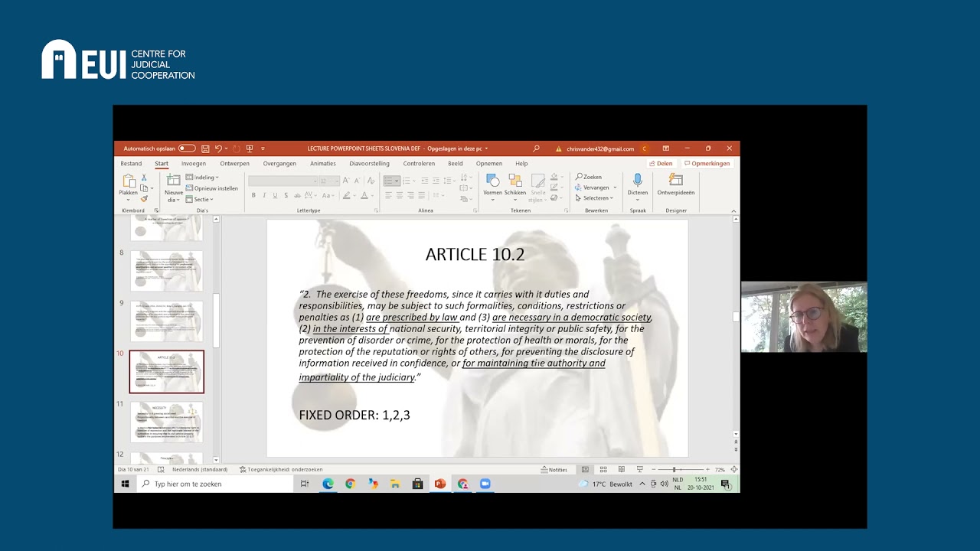Open the Indeling layout dropdown
Viewport: 980px width, 551px height.
point(203,178)
